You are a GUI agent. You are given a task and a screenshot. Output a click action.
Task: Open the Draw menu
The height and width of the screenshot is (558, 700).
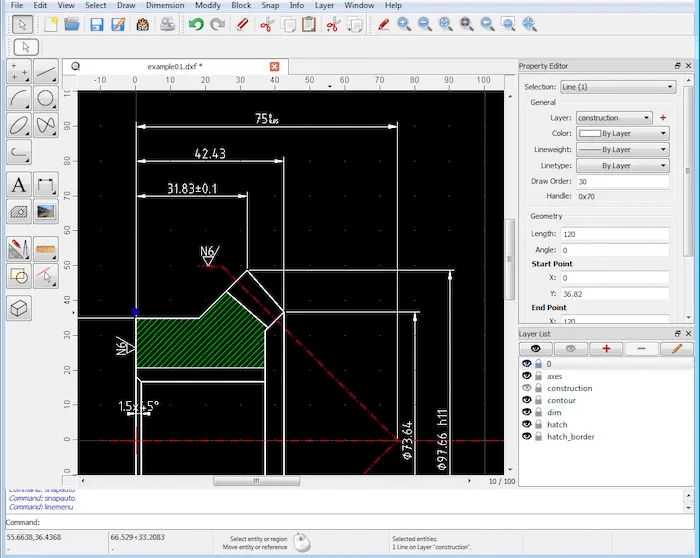pyautogui.click(x=126, y=5)
